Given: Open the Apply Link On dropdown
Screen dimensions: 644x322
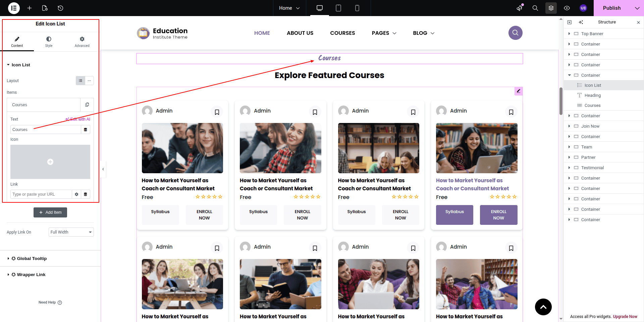Looking at the screenshot, I should 71,232.
